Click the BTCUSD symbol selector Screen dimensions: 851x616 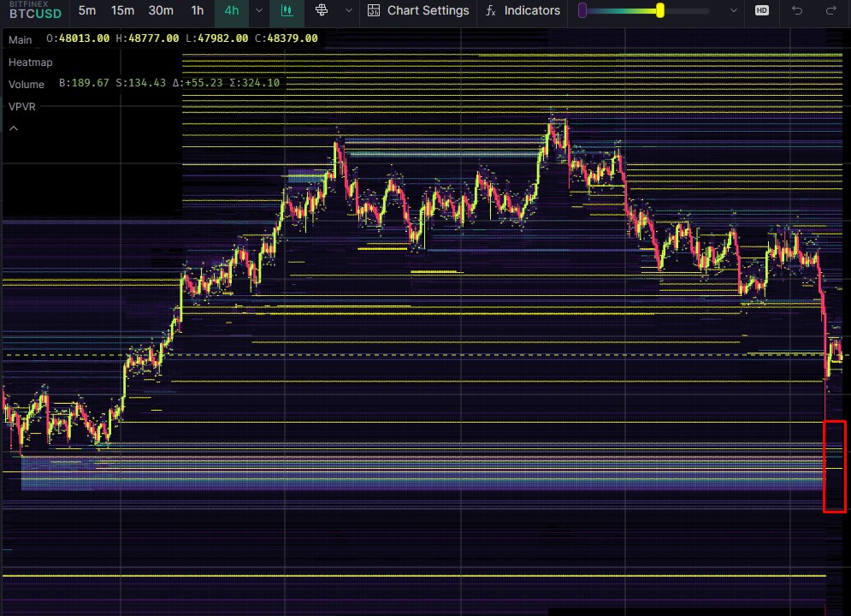35,14
